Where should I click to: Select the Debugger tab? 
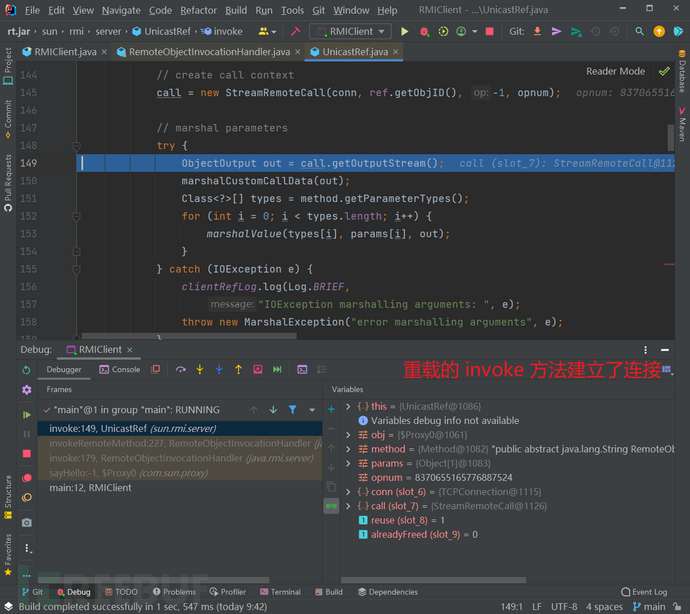click(64, 370)
